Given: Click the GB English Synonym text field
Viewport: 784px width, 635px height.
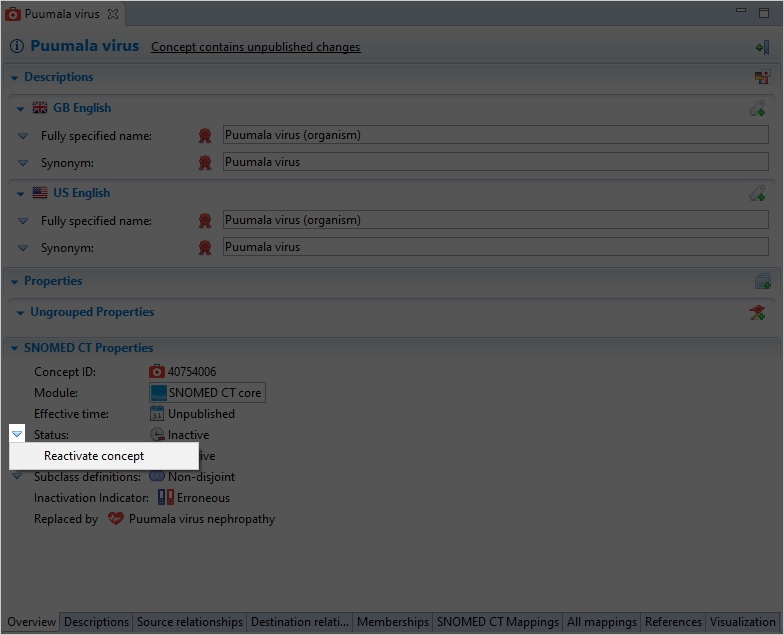Looking at the screenshot, I should (495, 162).
